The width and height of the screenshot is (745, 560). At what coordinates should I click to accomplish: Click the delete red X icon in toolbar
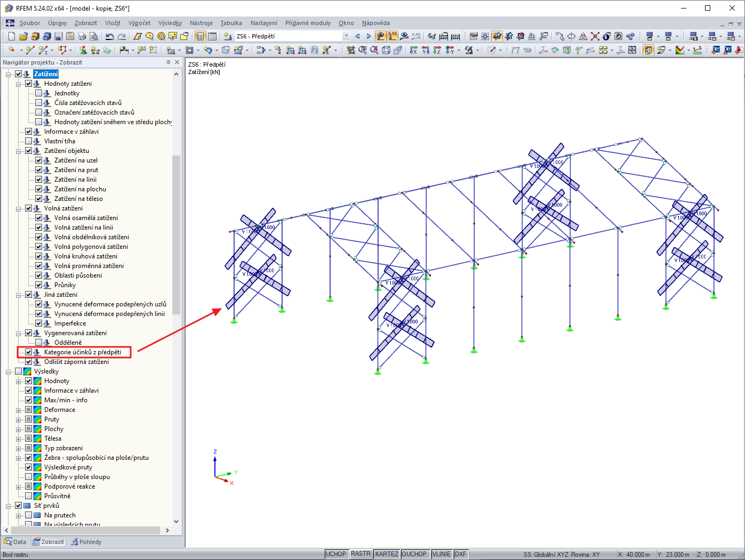(x=595, y=36)
